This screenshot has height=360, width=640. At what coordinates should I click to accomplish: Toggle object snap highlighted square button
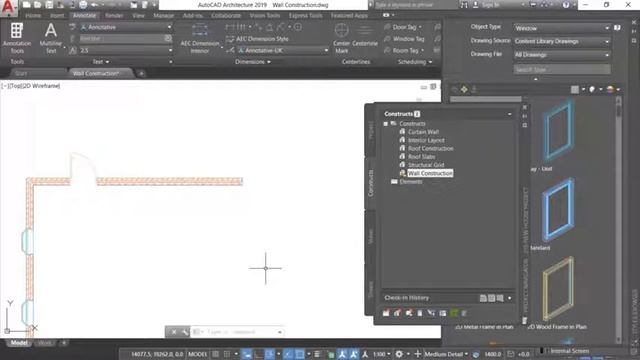coord(300,354)
